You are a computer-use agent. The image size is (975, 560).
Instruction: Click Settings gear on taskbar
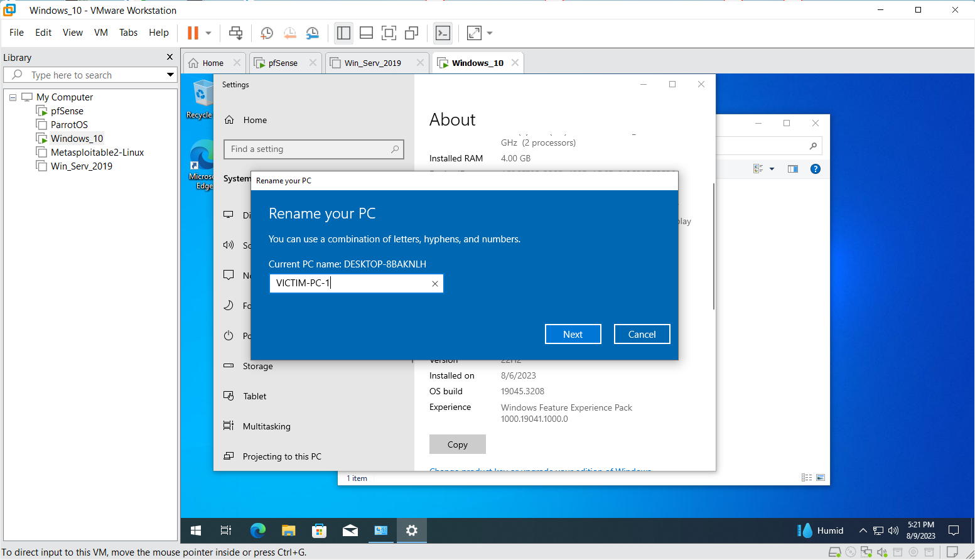coord(412,530)
